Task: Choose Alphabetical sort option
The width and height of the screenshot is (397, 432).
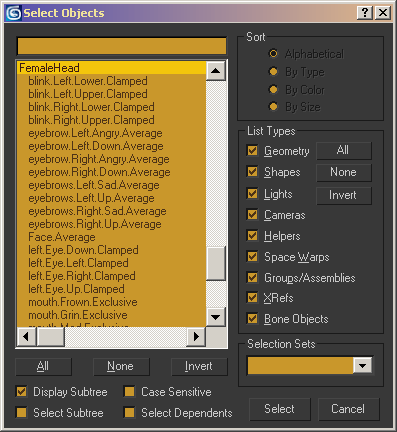Action: coord(273,54)
